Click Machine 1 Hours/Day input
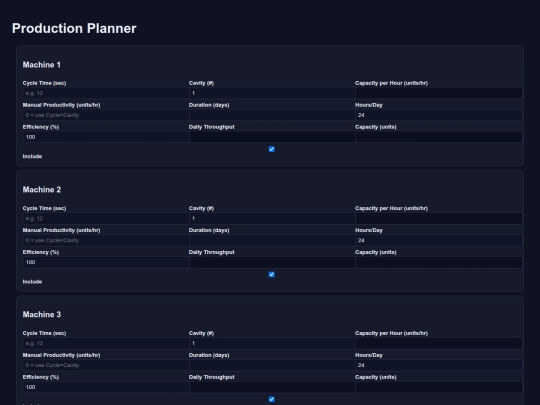Screen dimensions: 540x405 (439, 115)
